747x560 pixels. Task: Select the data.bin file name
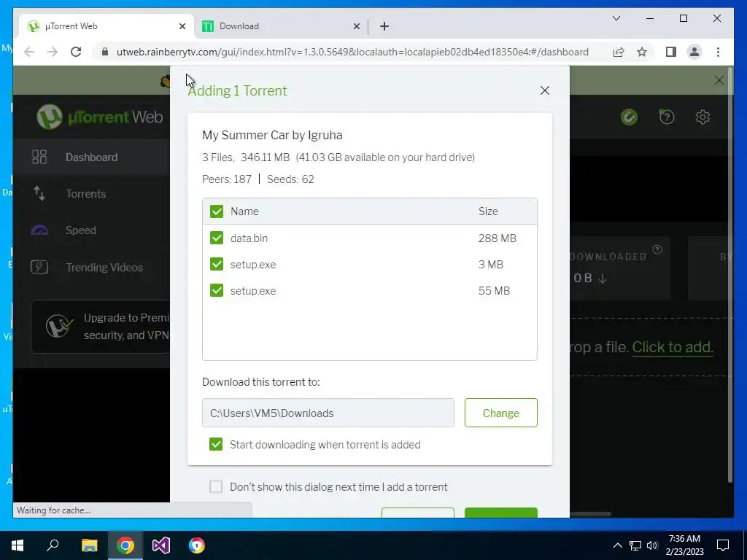click(x=249, y=238)
